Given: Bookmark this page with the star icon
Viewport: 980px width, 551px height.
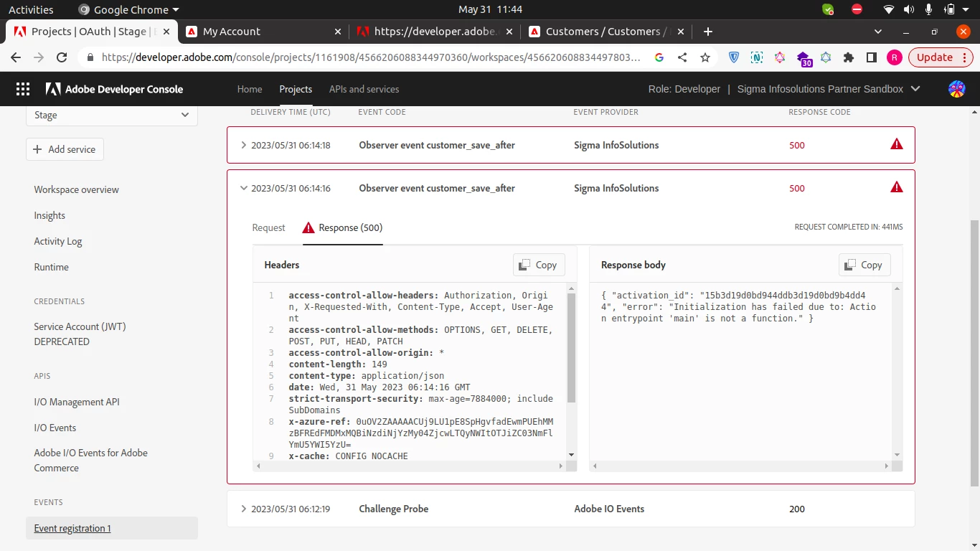Looking at the screenshot, I should pos(705,57).
